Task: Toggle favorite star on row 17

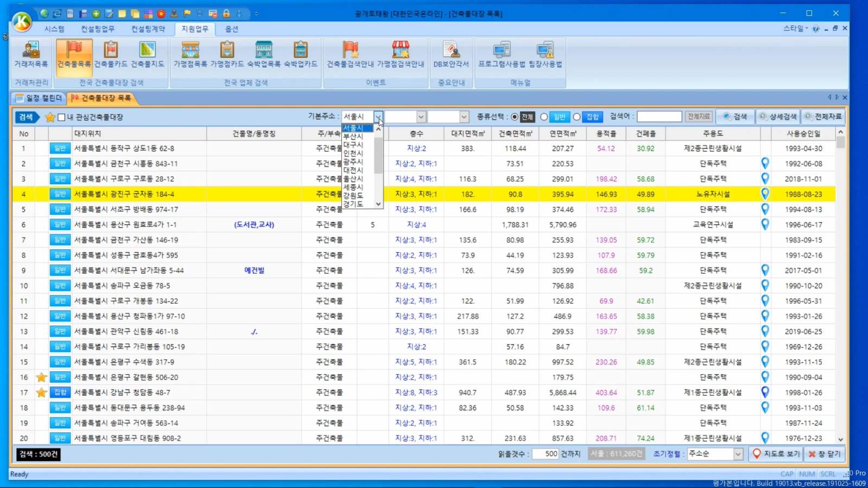Action: coord(41,393)
